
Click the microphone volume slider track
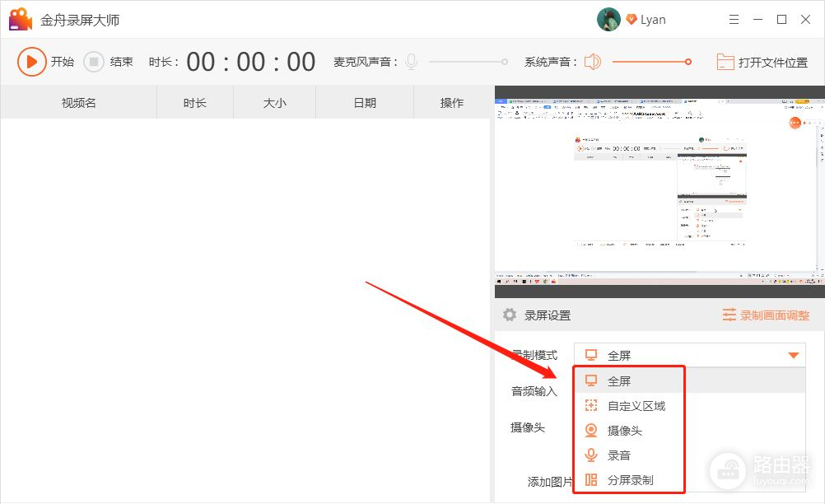tap(467, 62)
